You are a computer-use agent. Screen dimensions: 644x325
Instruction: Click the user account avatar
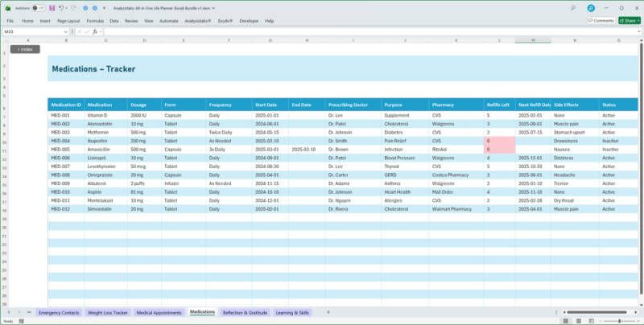[590, 8]
